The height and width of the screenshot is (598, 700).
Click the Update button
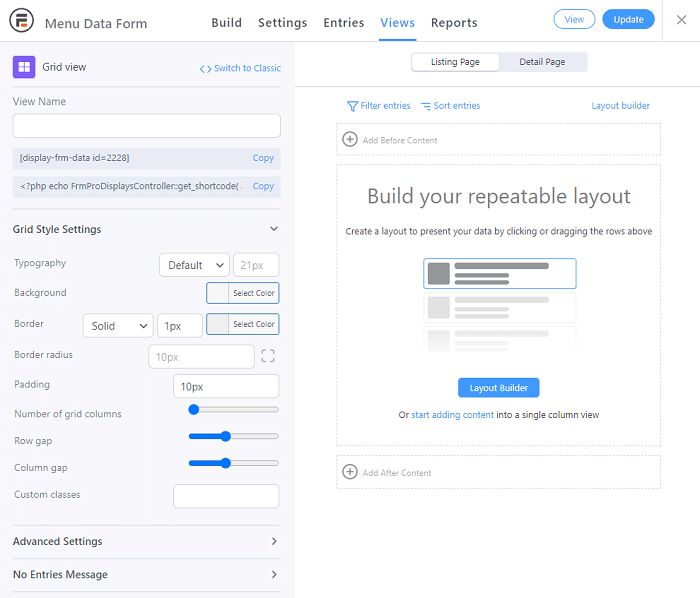coord(628,19)
